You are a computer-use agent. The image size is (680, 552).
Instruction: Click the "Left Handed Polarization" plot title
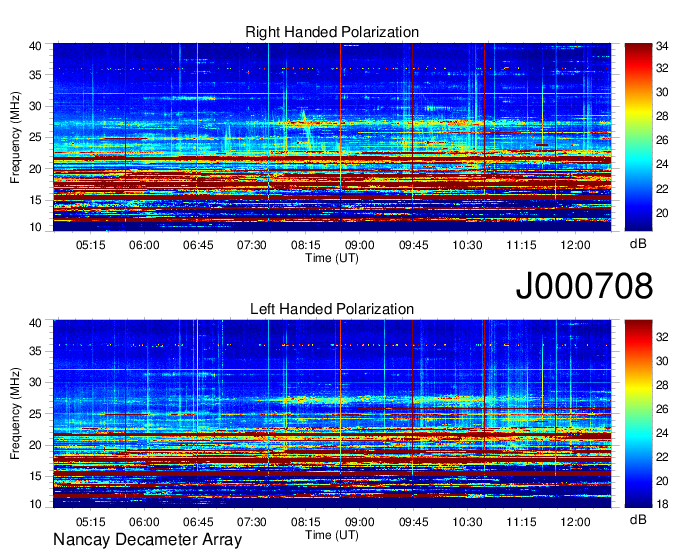coord(332,309)
